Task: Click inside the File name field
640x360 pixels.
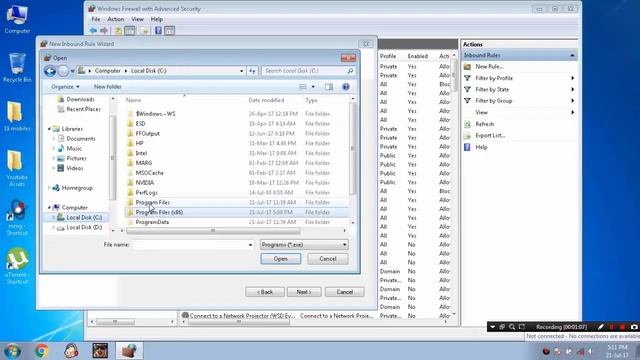Action: point(190,245)
